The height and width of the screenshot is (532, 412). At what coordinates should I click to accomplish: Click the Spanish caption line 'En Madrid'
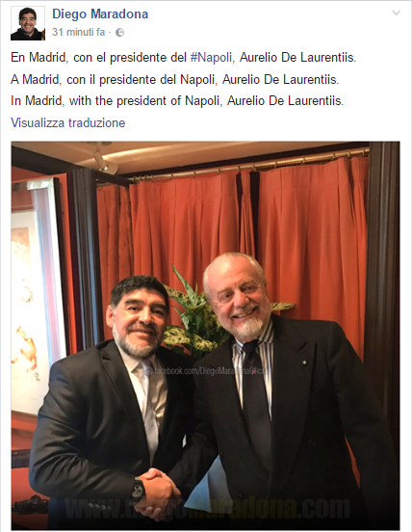click(x=183, y=57)
